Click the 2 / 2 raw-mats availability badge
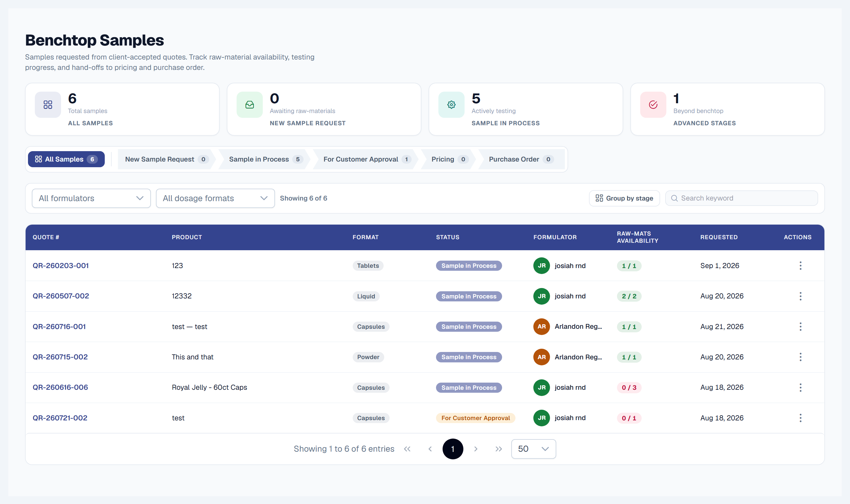850x504 pixels. pyautogui.click(x=629, y=296)
